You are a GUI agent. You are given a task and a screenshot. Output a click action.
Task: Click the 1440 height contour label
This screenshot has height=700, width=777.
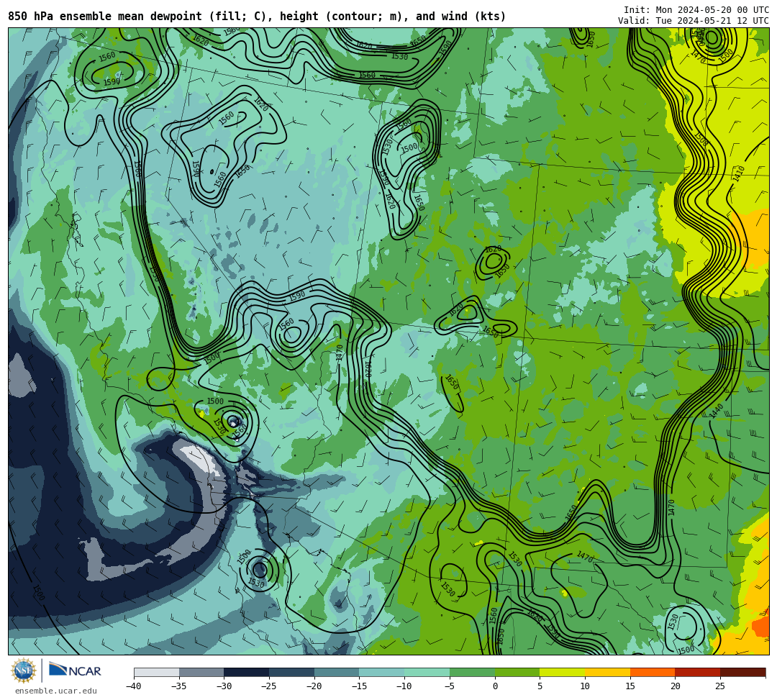tap(717, 411)
